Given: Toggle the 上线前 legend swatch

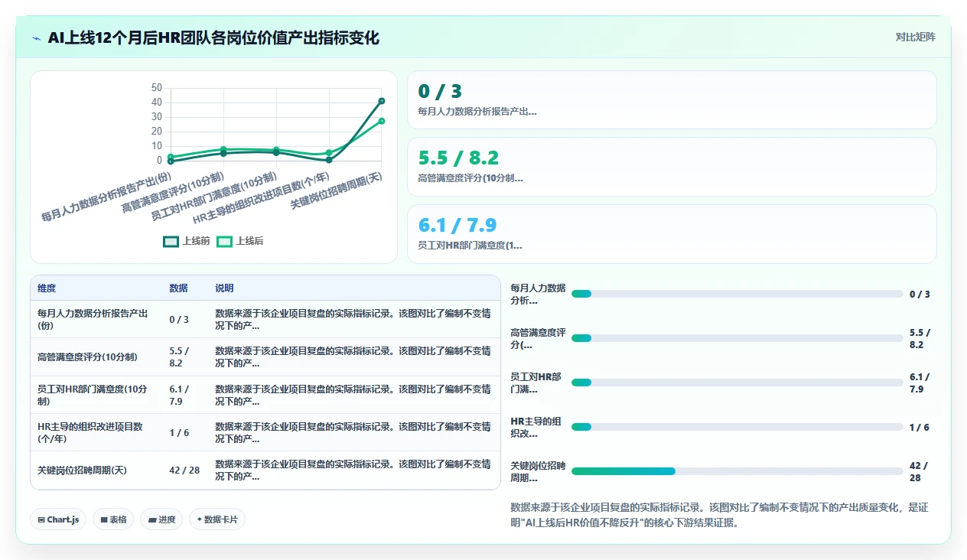Looking at the screenshot, I should (171, 241).
